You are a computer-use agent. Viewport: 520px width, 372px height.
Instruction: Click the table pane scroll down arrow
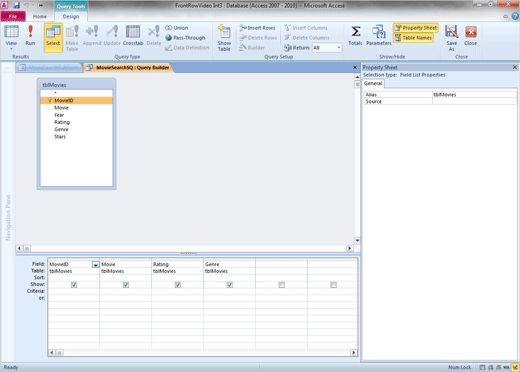click(357, 241)
